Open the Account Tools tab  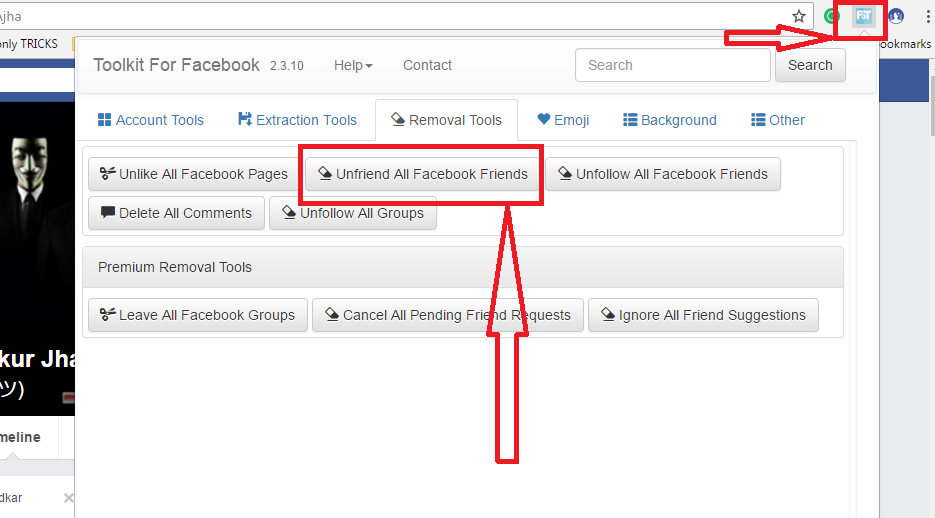point(151,120)
